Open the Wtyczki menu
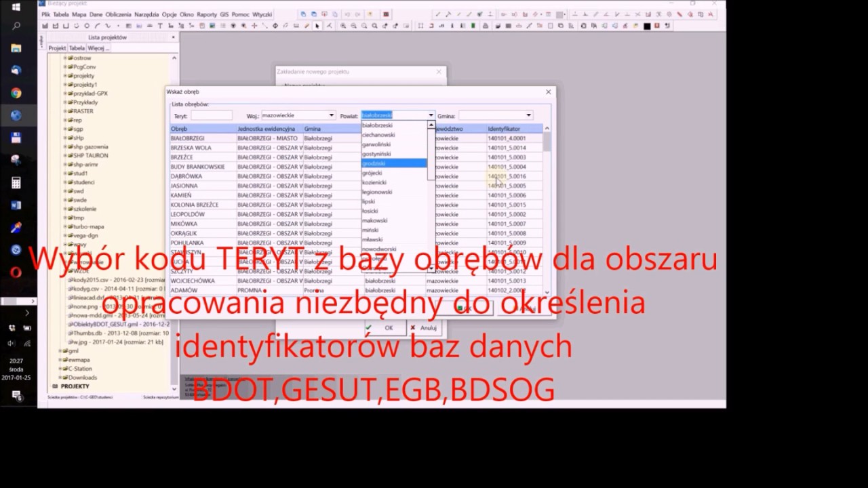This screenshot has height=488, width=868. pos(262,14)
